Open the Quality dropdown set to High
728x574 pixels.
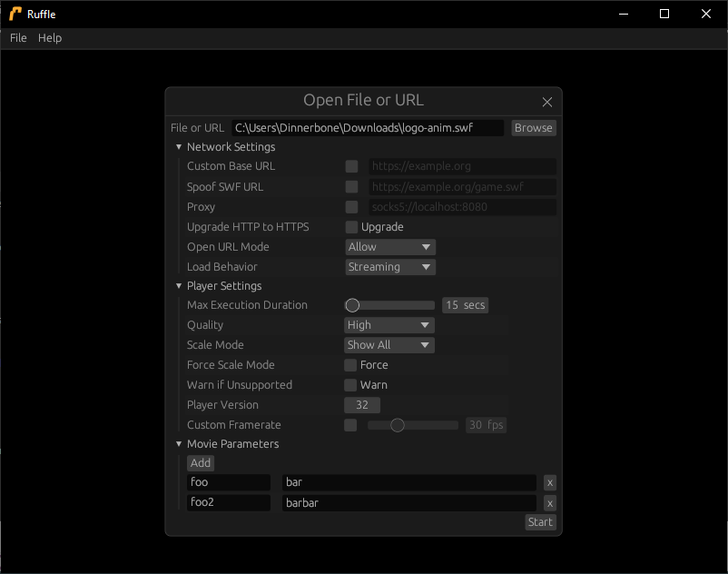point(389,325)
